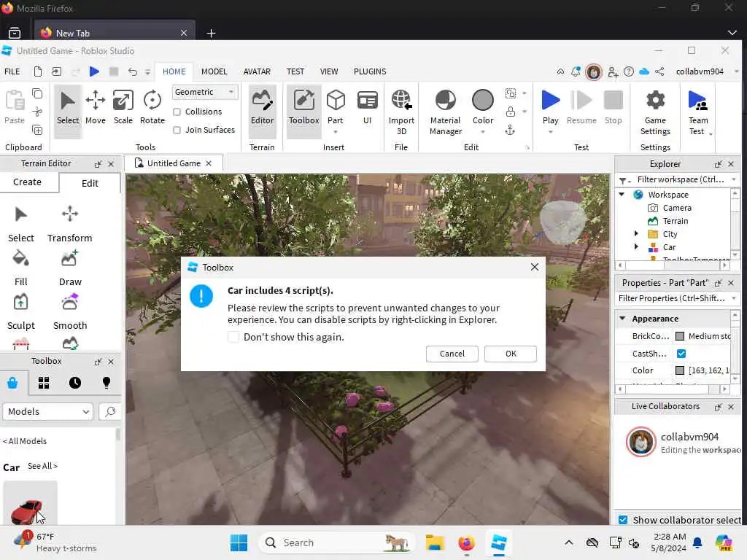Viewport: 747px width, 560px height.
Task: Choose terrain Smooth tool
Action: point(70,312)
